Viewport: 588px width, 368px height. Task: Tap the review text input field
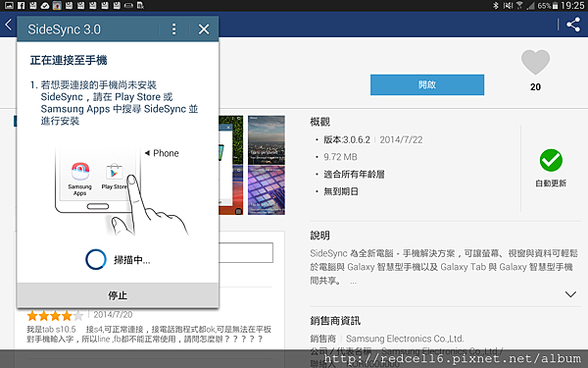(246, 253)
